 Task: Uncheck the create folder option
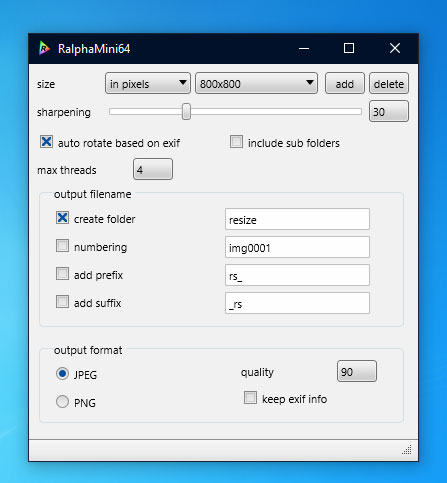tap(62, 218)
